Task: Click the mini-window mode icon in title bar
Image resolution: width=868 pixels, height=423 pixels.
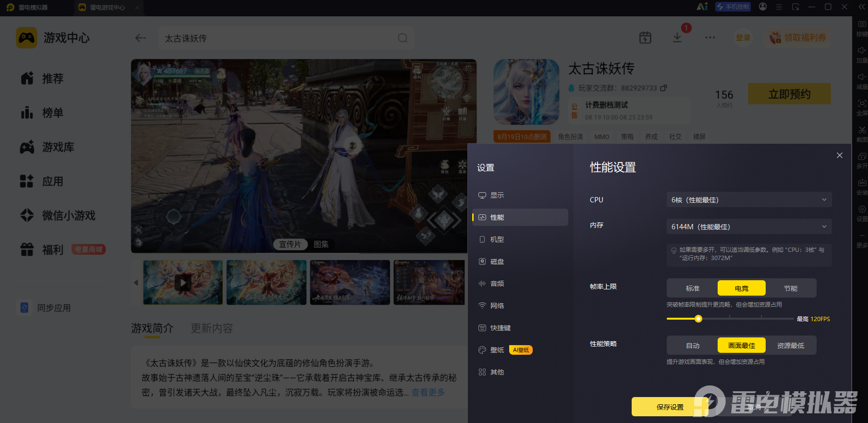Action: [795, 7]
